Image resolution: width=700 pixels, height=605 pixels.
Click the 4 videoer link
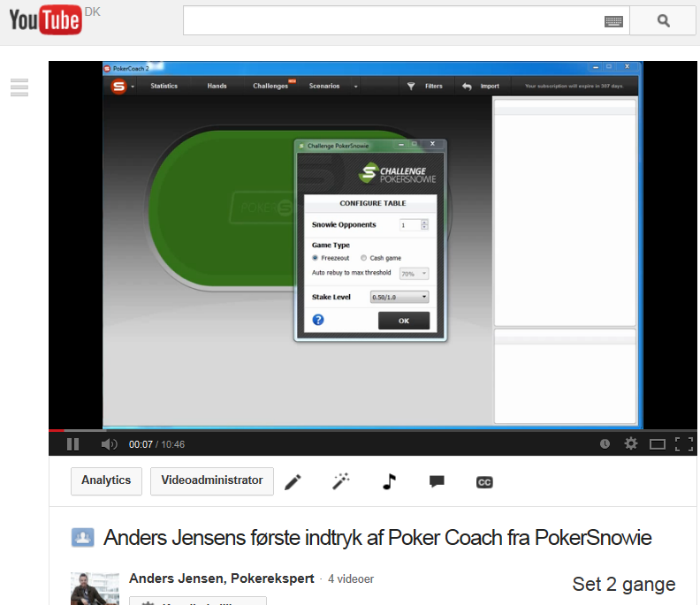pos(351,579)
